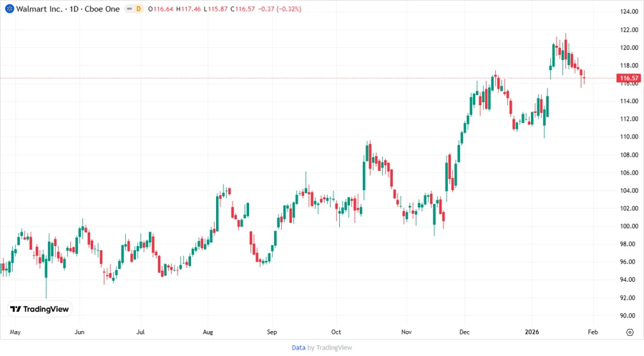Click the Nov label on time axis
Image resolution: width=644 pixels, height=356 pixels.
[x=406, y=332]
